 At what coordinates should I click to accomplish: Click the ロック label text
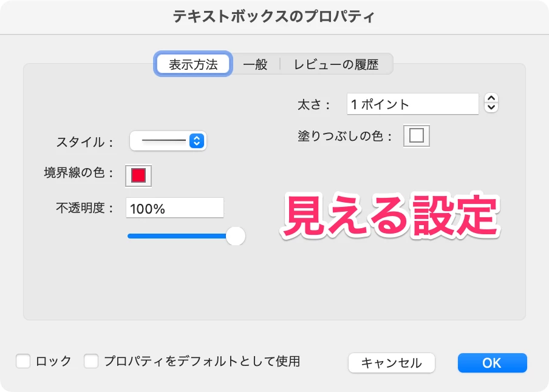tap(53, 361)
